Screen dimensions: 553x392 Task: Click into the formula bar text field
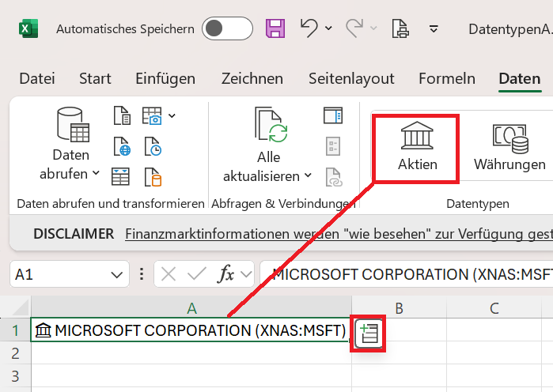[407, 274]
